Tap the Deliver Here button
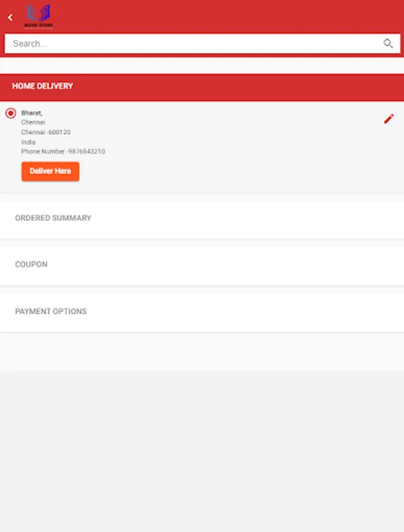Image resolution: width=404 pixels, height=532 pixels. point(51,171)
